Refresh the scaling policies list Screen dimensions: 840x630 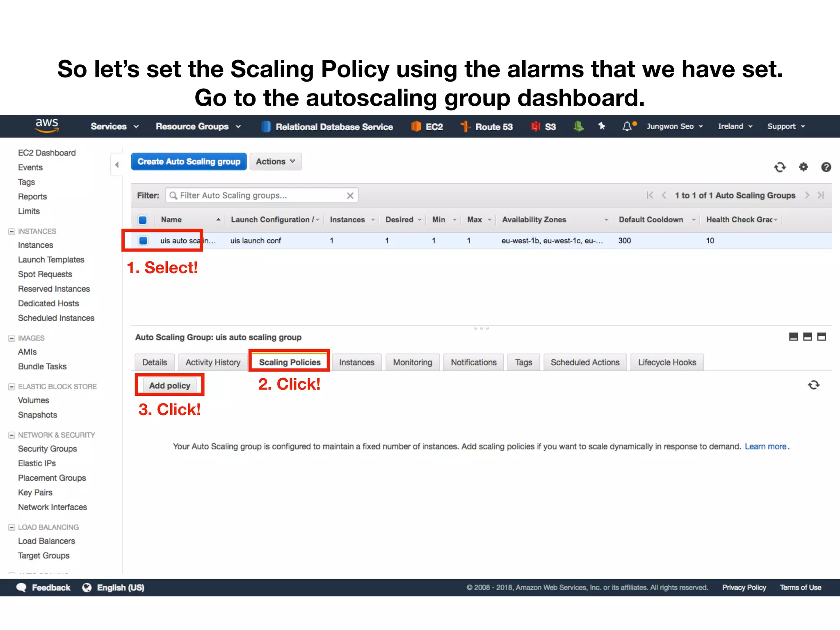[814, 385]
